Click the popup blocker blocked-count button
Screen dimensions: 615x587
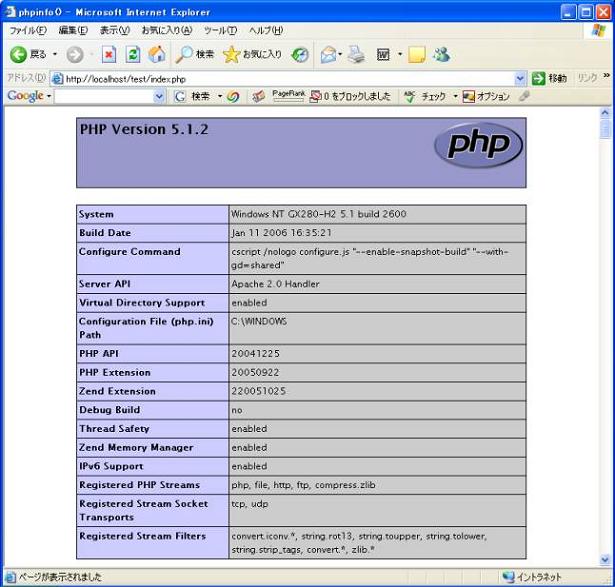(350, 96)
